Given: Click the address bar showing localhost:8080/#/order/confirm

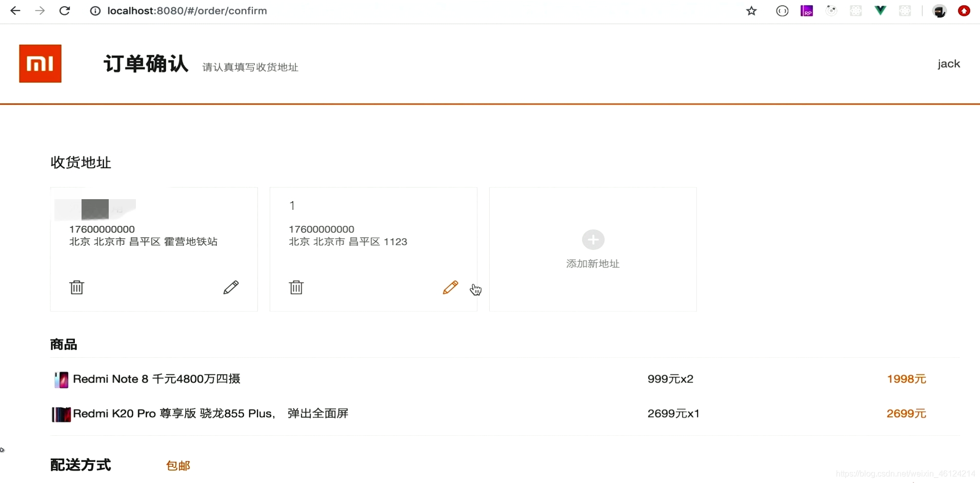Looking at the screenshot, I should click(x=187, y=11).
